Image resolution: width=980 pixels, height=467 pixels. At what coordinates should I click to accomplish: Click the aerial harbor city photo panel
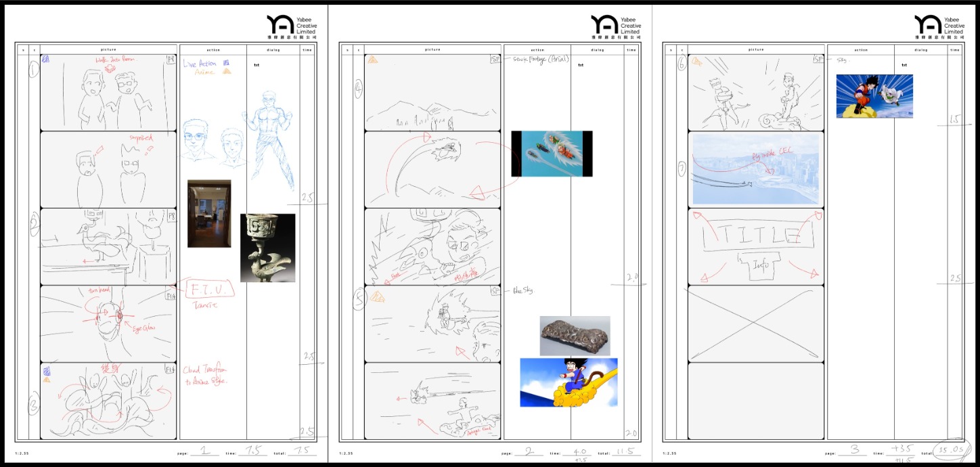click(756, 169)
